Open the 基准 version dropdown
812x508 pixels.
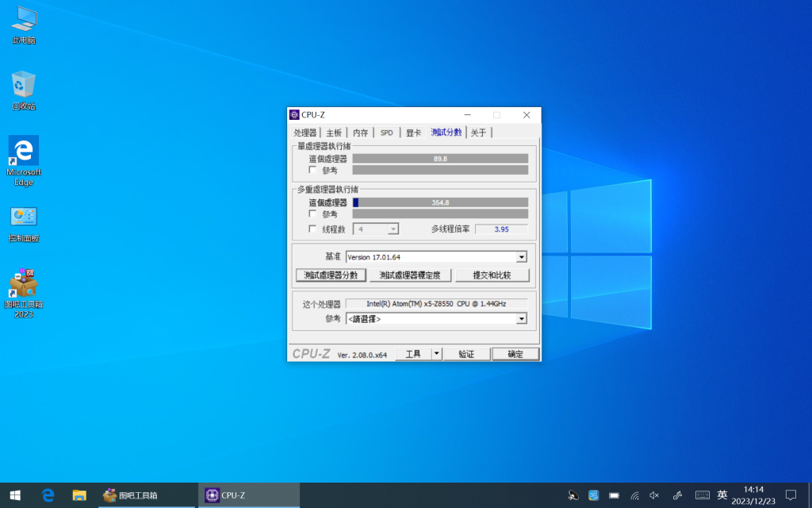coord(436,256)
